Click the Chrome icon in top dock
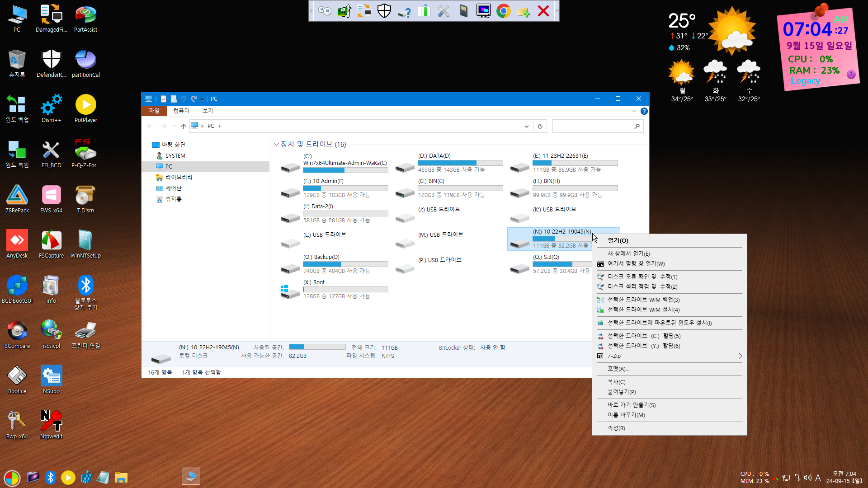 (x=503, y=11)
